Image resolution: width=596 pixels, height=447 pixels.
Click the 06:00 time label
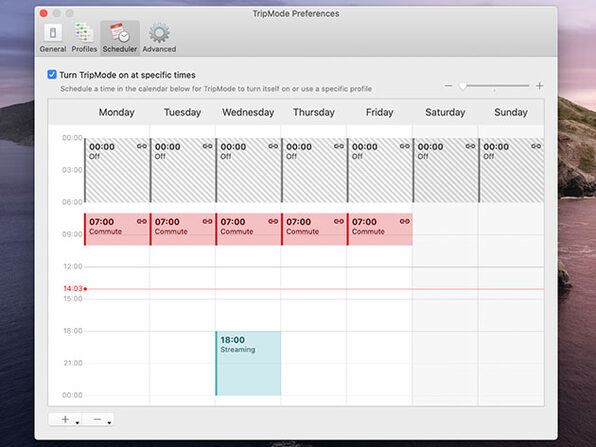click(x=72, y=202)
